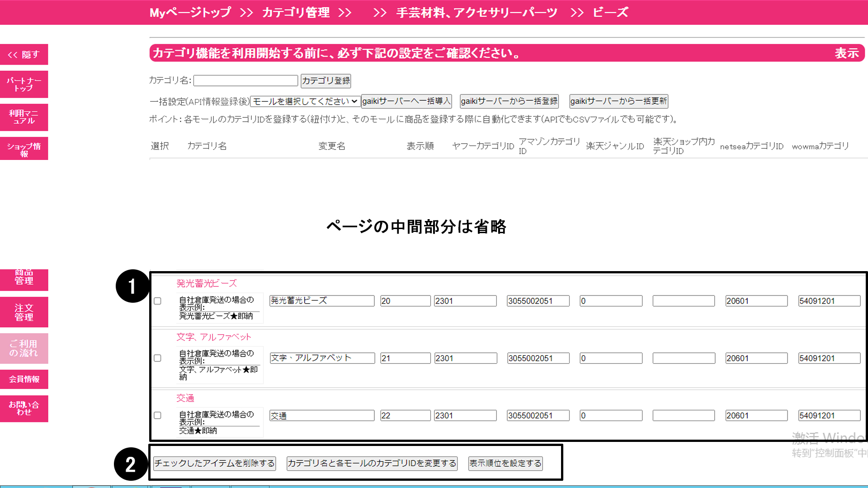Click Myページトップ breadcrumb link
This screenshot has height=488, width=868.
click(x=190, y=13)
